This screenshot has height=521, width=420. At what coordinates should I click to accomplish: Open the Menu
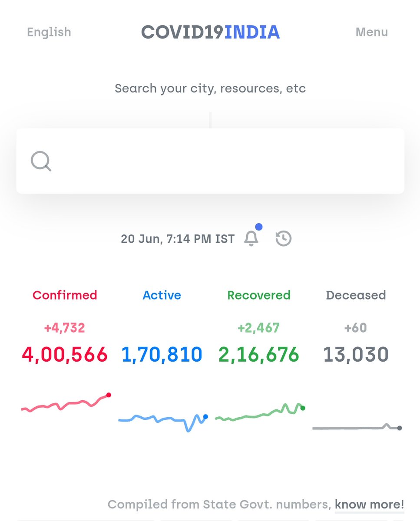pos(371,32)
